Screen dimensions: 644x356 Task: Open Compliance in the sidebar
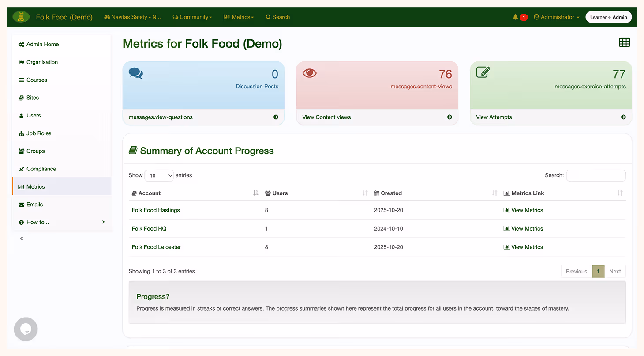[62, 169]
